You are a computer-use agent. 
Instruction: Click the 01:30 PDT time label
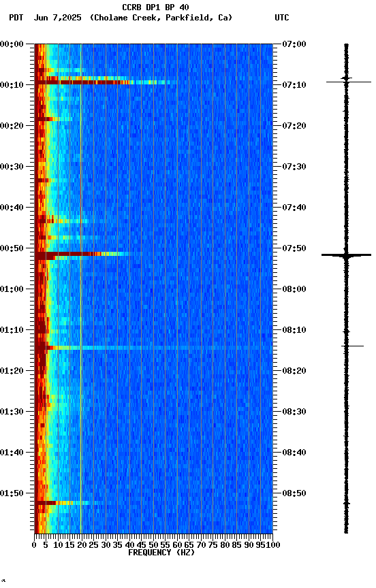pos(12,412)
